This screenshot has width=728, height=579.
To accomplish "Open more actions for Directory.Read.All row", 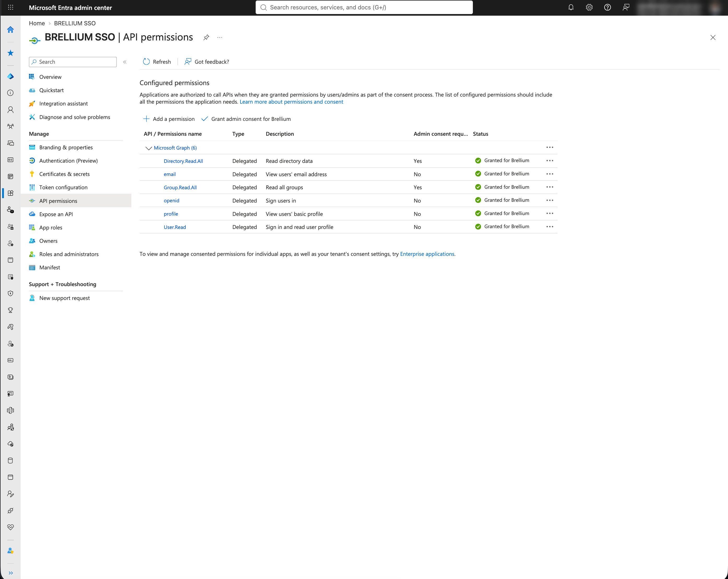I will pyautogui.click(x=549, y=161).
